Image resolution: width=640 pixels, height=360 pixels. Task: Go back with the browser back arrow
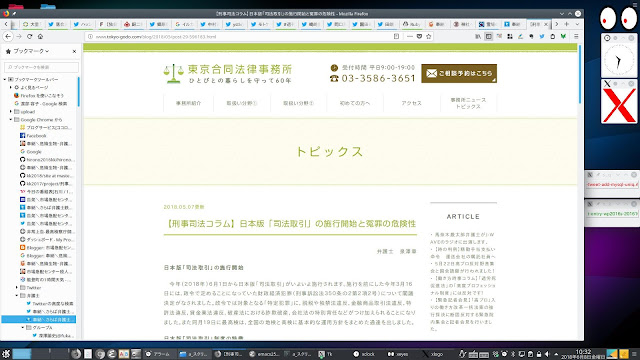(8, 36)
